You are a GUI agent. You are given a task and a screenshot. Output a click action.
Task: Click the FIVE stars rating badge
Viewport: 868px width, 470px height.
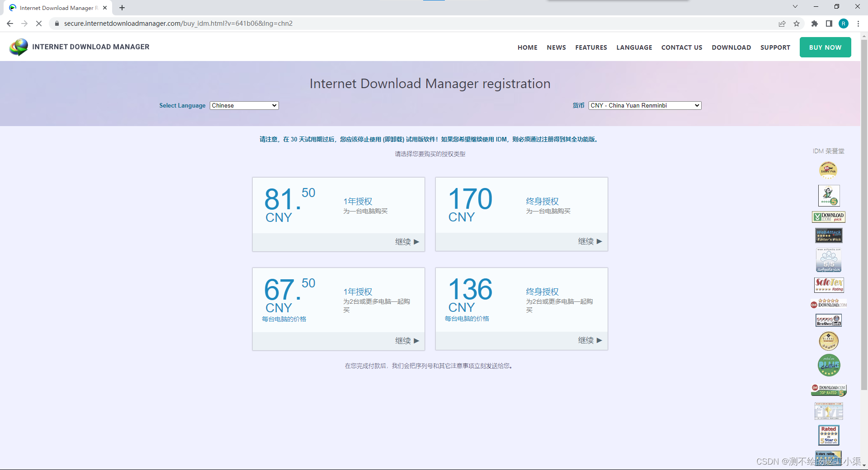829,411
